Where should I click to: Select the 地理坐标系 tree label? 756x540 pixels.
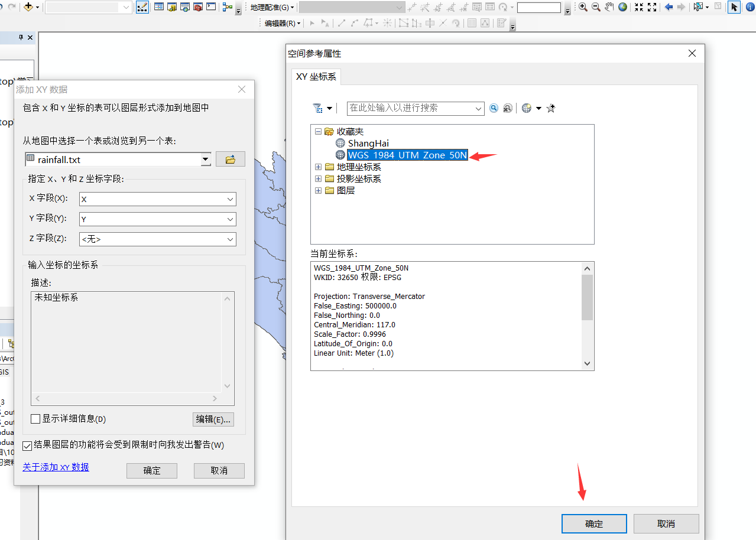tap(359, 167)
